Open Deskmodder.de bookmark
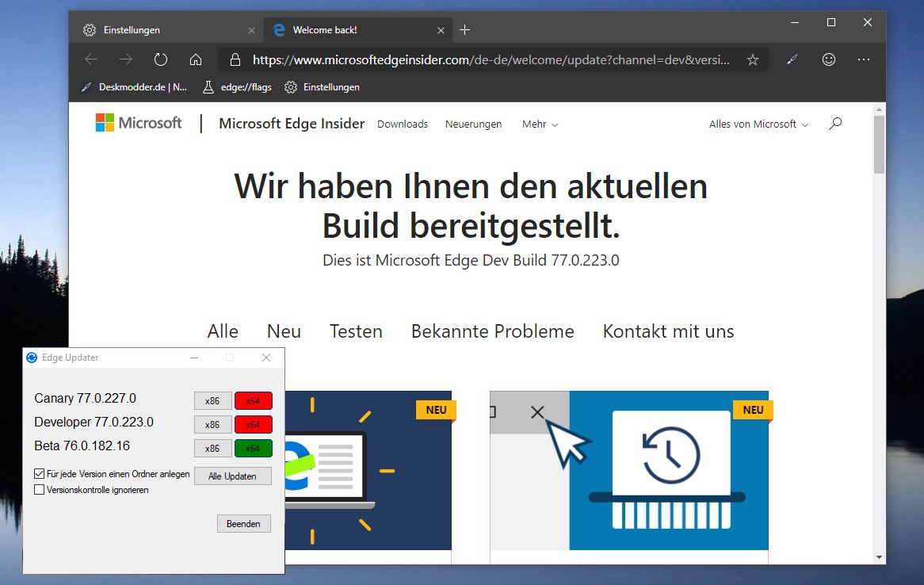The image size is (924, 585). click(x=135, y=87)
